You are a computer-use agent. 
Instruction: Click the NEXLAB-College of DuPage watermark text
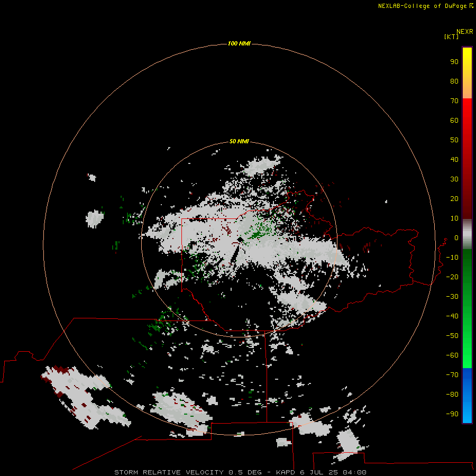tap(425, 6)
